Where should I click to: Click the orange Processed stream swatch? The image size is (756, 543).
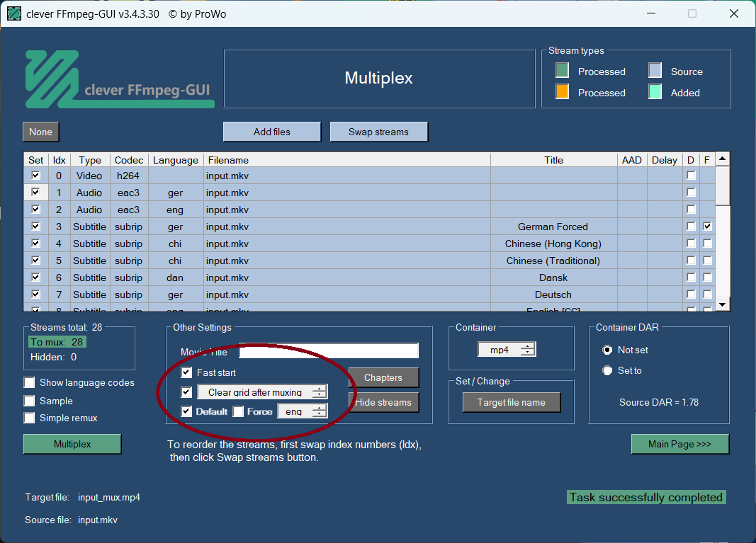[562, 92]
